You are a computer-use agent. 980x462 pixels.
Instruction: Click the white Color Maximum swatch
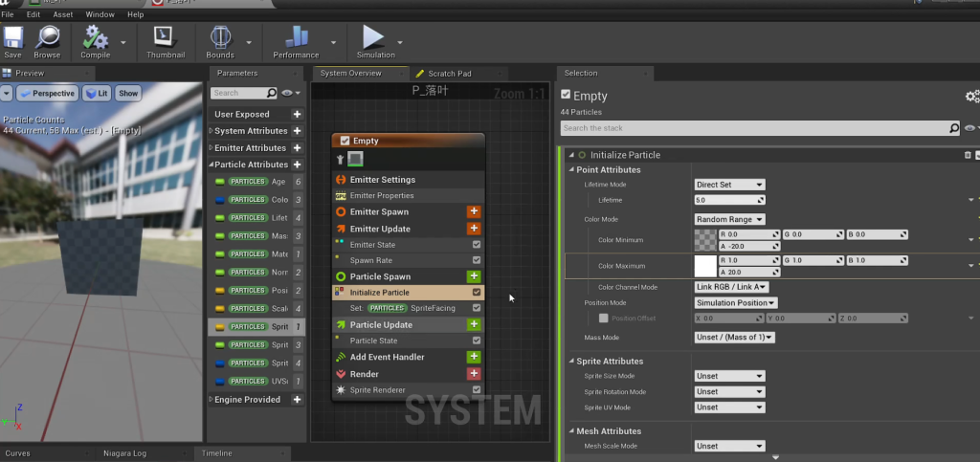[706, 266]
